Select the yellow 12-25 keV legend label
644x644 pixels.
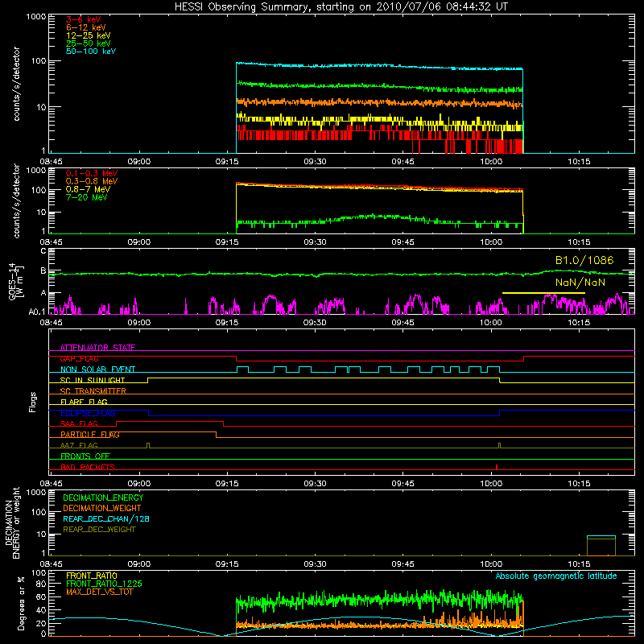tap(89, 35)
